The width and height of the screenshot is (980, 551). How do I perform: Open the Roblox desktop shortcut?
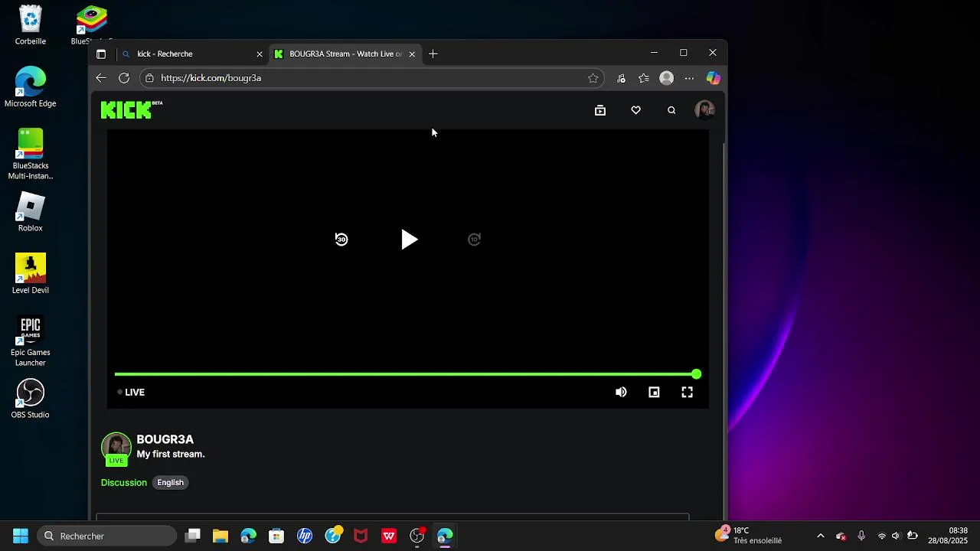(x=31, y=212)
